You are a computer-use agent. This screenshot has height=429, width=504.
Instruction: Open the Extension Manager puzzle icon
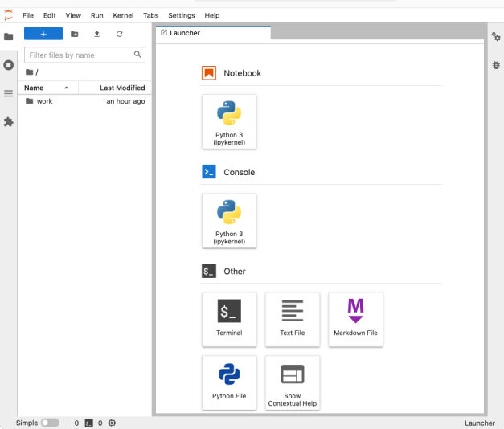coord(9,122)
